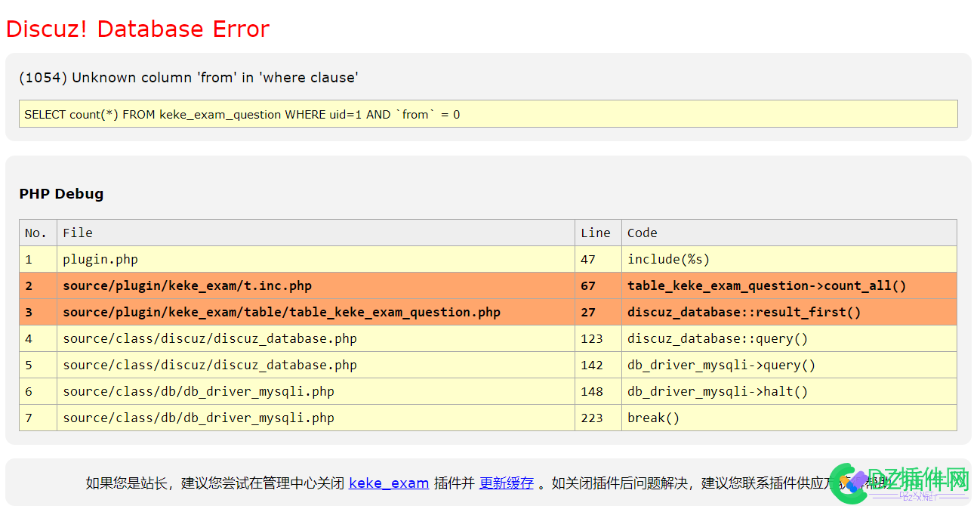Click the No. column header
Image resolution: width=980 pixels, height=512 pixels.
38,233
